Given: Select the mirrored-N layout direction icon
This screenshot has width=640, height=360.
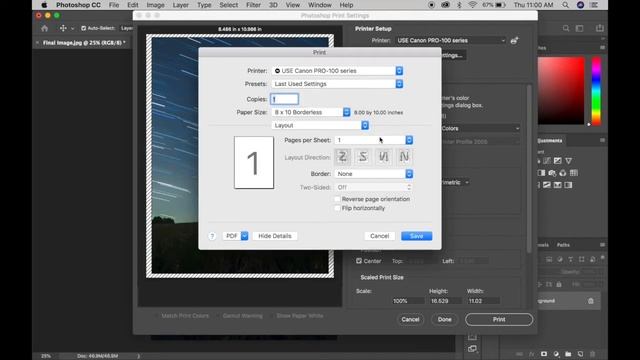Looking at the screenshot, I should pyautogui.click(x=384, y=157).
